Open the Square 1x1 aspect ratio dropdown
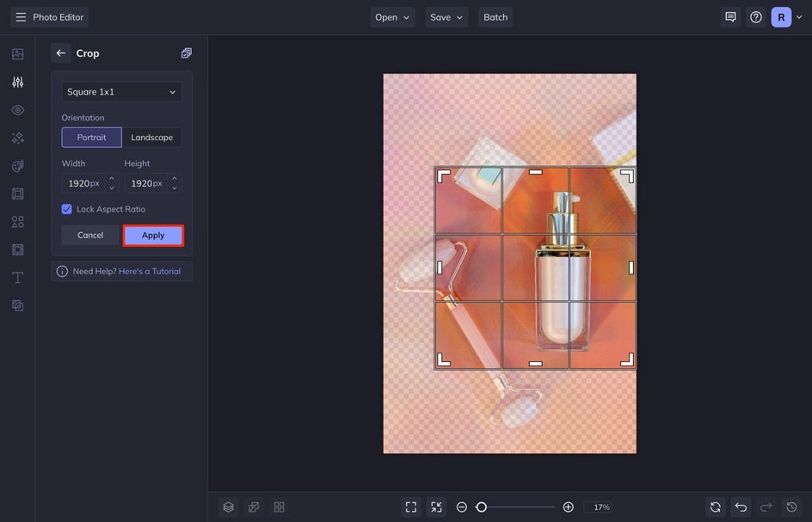Screen dimensions: 812x522 (121, 92)
